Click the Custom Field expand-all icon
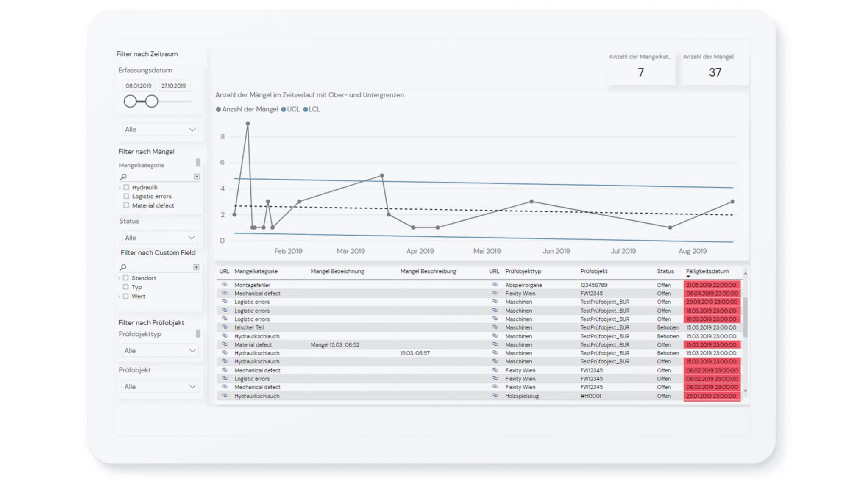 coord(196,267)
